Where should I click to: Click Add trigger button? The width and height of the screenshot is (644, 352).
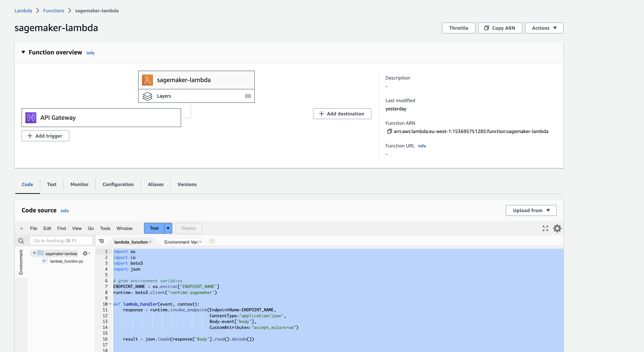point(45,136)
